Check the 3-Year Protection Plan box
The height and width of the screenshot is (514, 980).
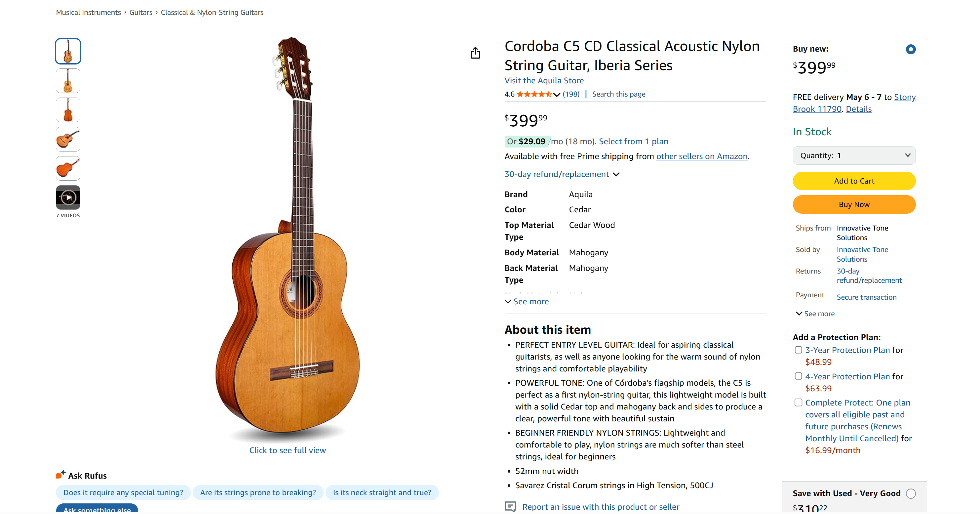pos(798,350)
